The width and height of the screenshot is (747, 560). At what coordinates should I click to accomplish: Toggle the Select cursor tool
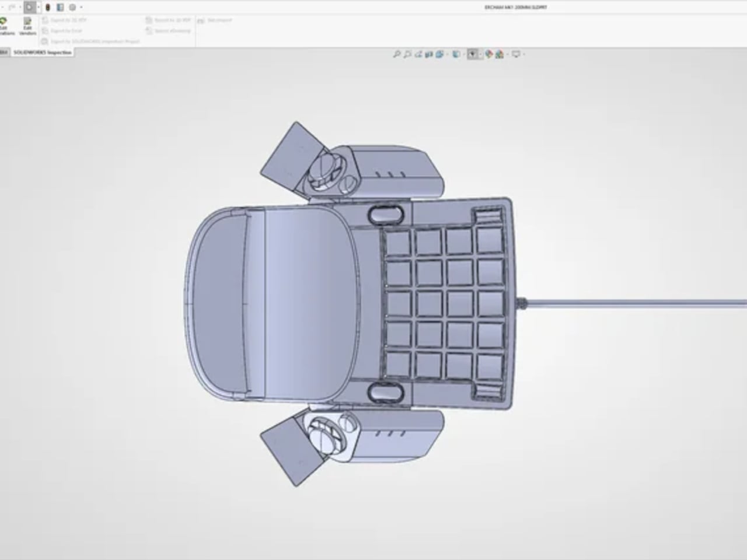click(x=29, y=8)
